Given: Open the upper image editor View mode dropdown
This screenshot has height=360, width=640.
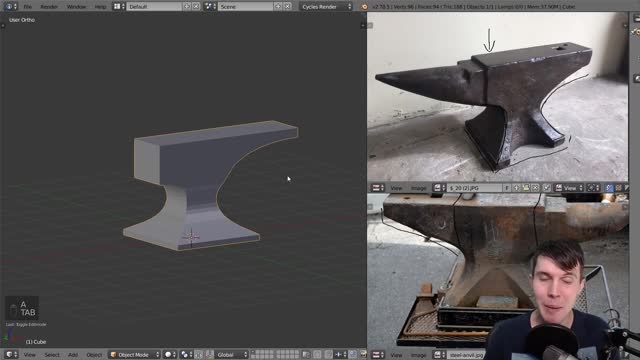Looking at the screenshot, I should click(x=569, y=188).
